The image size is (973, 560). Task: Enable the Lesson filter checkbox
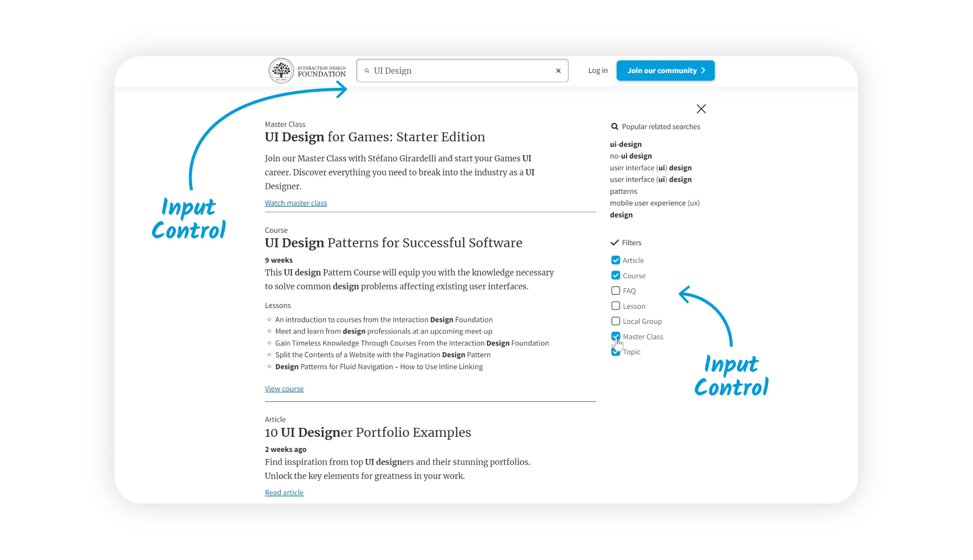point(615,306)
